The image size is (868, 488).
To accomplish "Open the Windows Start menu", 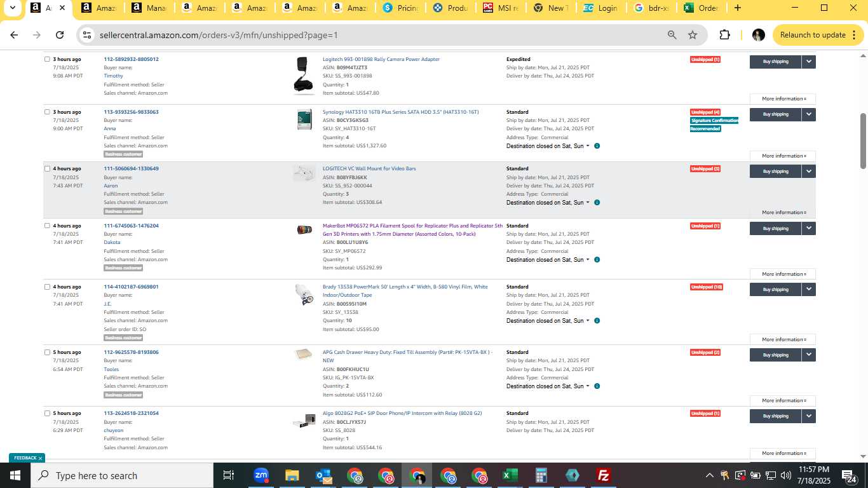I will pos(15,475).
